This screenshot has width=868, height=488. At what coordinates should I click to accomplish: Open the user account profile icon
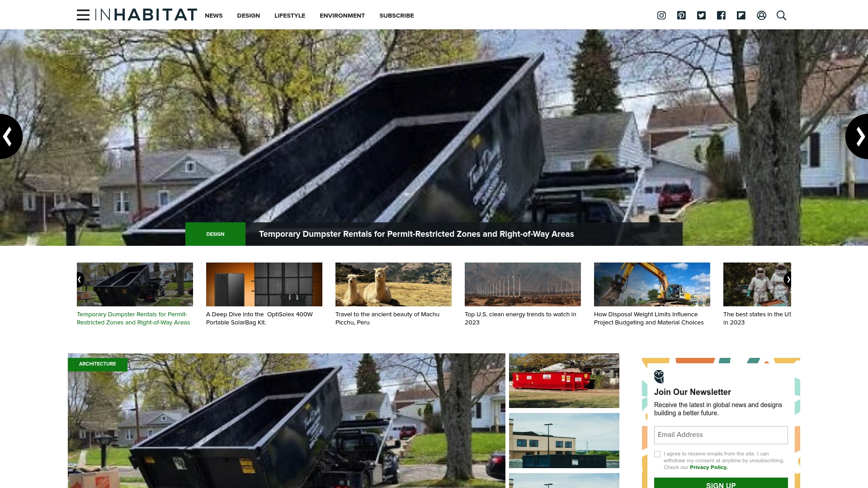click(x=761, y=15)
